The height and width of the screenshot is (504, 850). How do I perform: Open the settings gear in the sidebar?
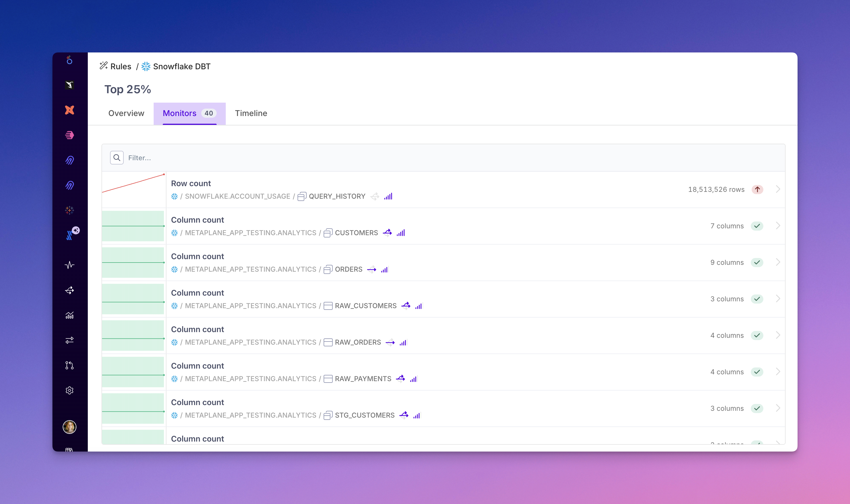coord(69,390)
